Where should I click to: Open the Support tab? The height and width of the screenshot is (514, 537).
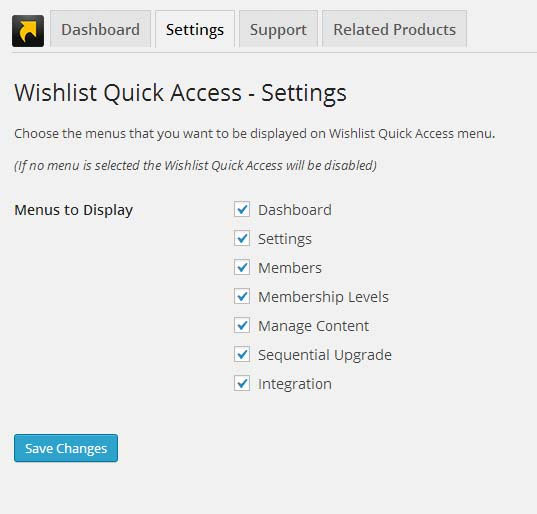pos(278,29)
